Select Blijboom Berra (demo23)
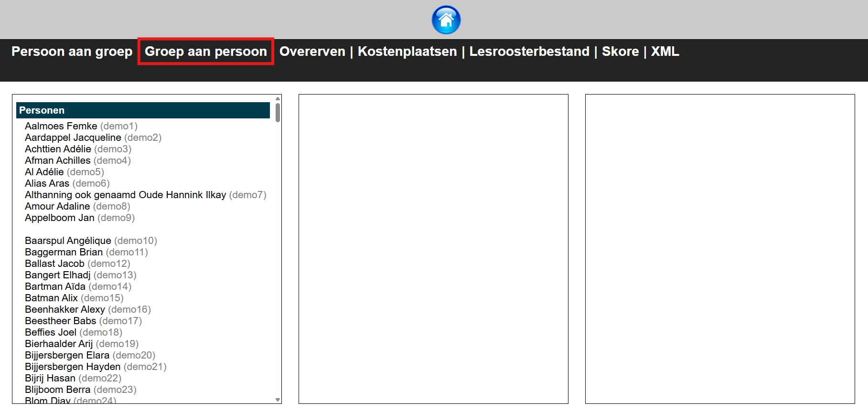This screenshot has height=412, width=868. (x=80, y=390)
